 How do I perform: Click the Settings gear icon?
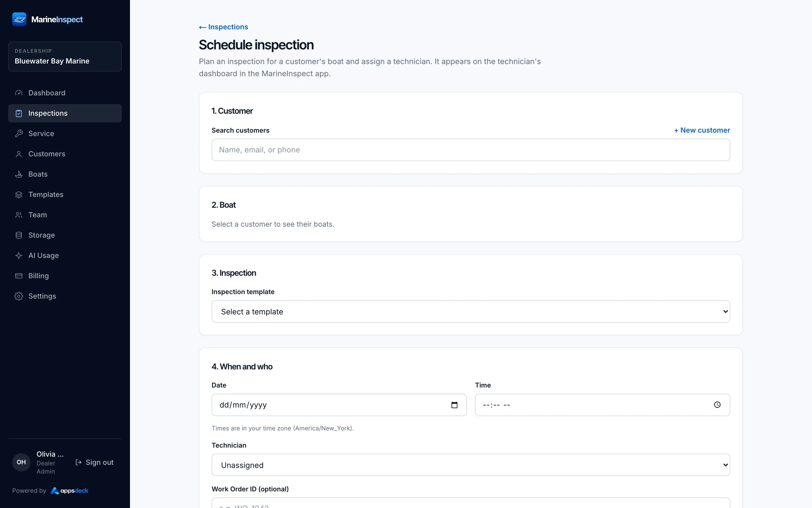(x=19, y=296)
